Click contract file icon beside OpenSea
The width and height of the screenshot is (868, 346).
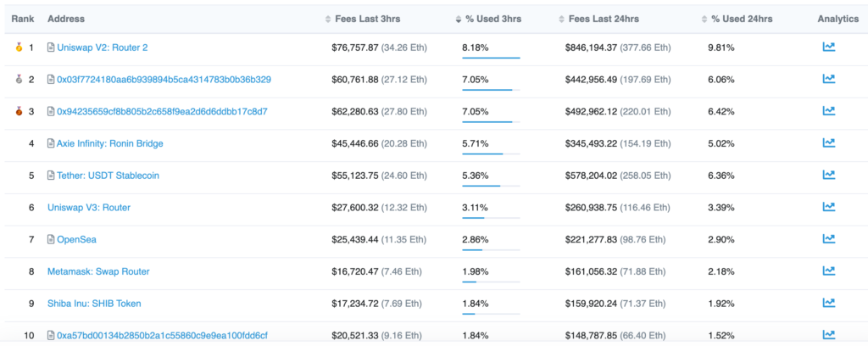tap(51, 240)
